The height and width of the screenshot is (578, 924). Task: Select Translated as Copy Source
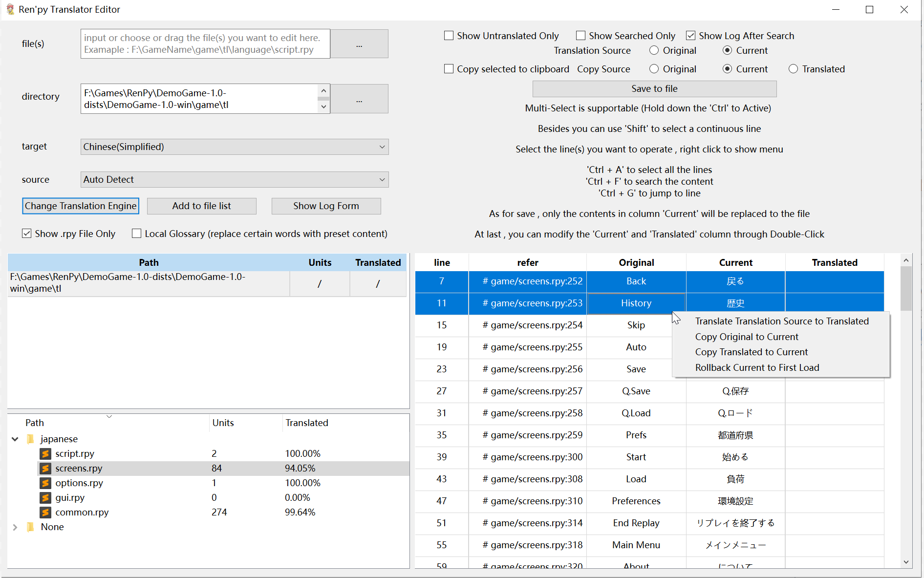tap(793, 69)
